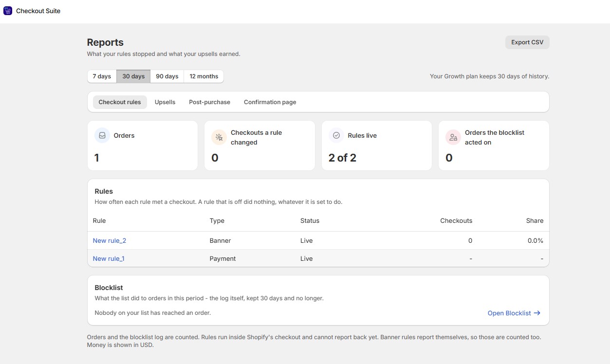Click the 'Your Growth plan keeps 30 days' note

point(489,76)
